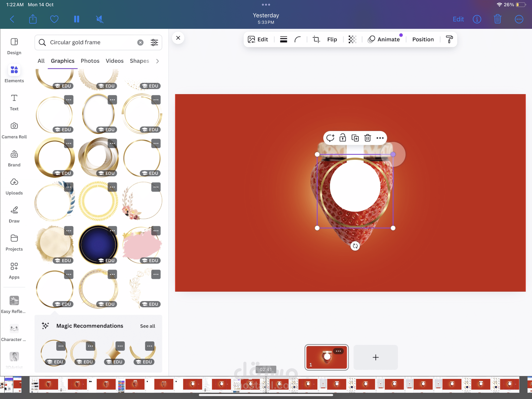
Task: Toggle mute on the video
Action: (x=100, y=19)
